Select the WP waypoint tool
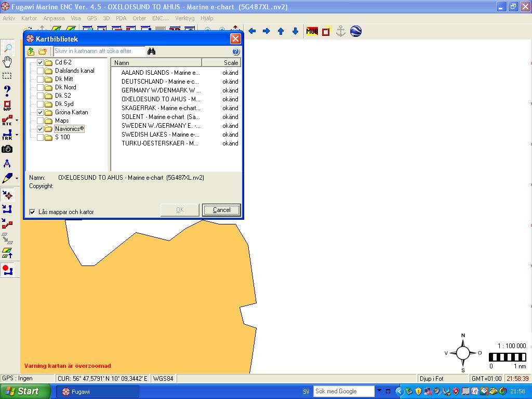 coord(7,105)
